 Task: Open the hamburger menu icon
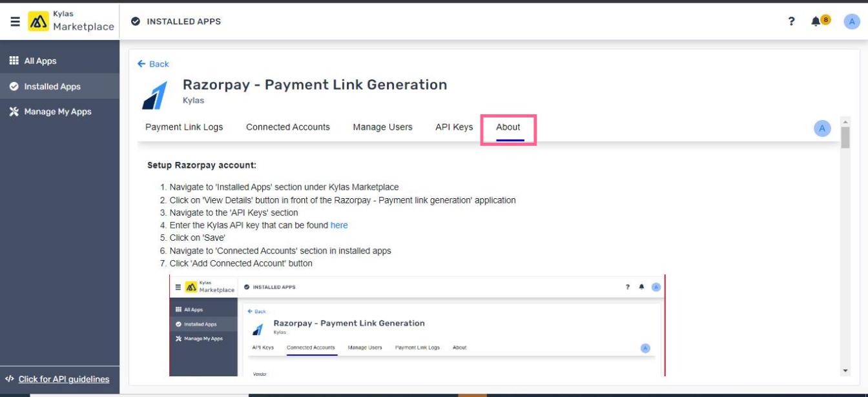[x=15, y=21]
